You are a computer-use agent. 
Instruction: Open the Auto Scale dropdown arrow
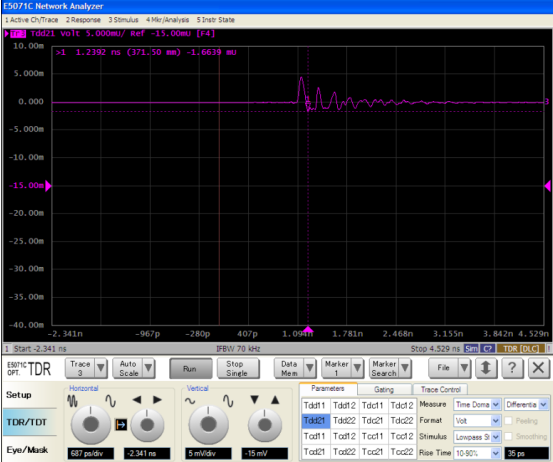[x=148, y=368]
